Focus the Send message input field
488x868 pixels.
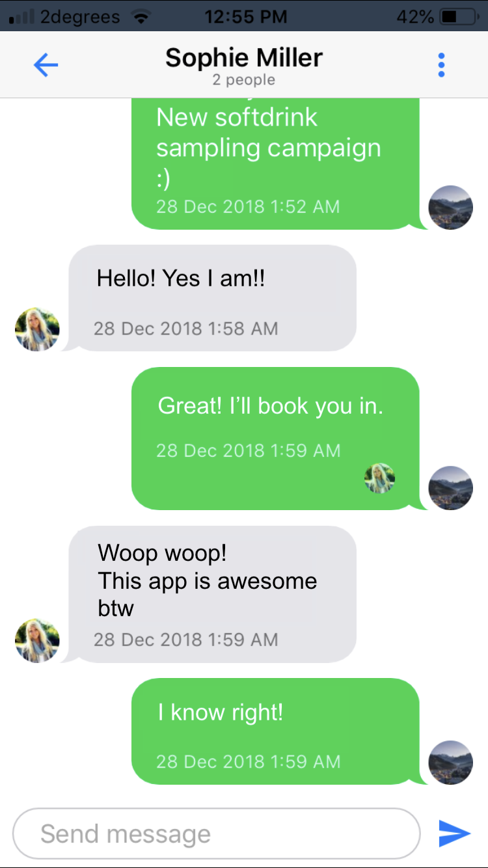(216, 834)
